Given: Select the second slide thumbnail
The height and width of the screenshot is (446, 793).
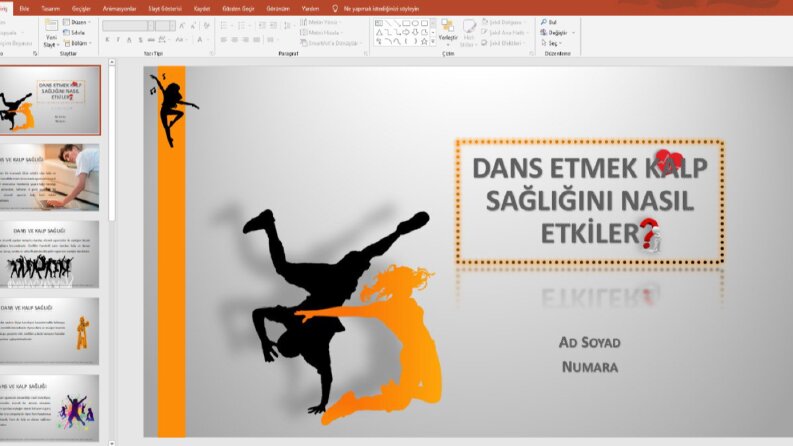Looking at the screenshot, I should (x=50, y=177).
